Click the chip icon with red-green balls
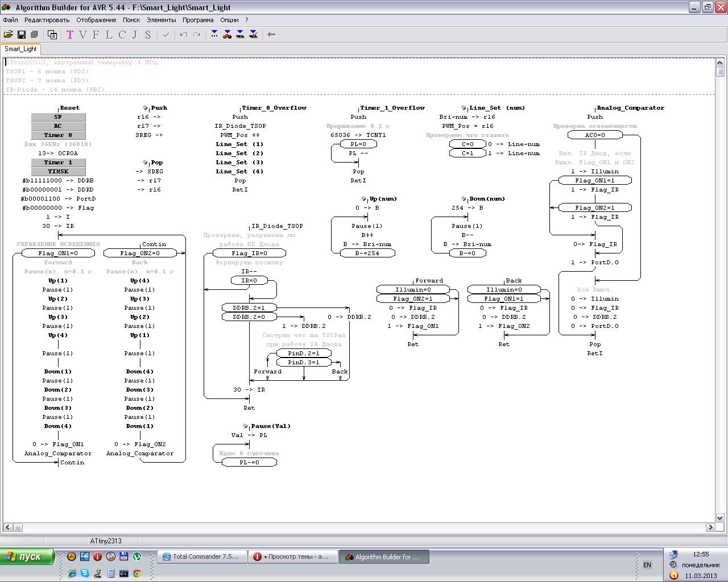Viewport: 728px width, 582px height. (x=227, y=35)
